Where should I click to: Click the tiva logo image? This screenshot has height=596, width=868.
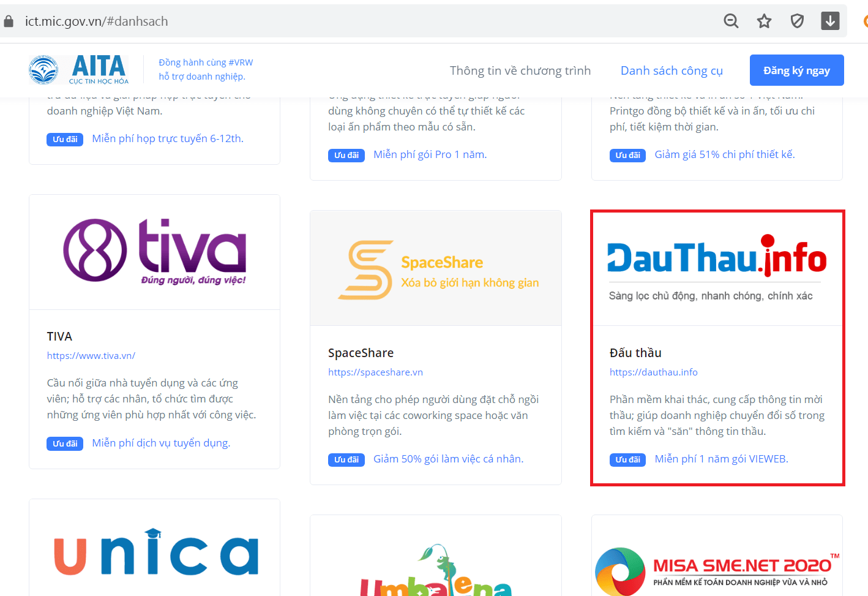[x=155, y=251]
